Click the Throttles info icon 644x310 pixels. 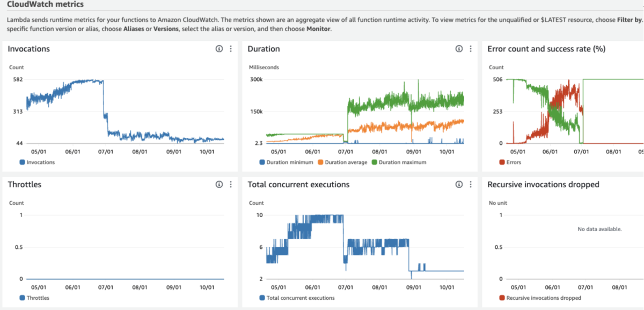click(x=219, y=184)
